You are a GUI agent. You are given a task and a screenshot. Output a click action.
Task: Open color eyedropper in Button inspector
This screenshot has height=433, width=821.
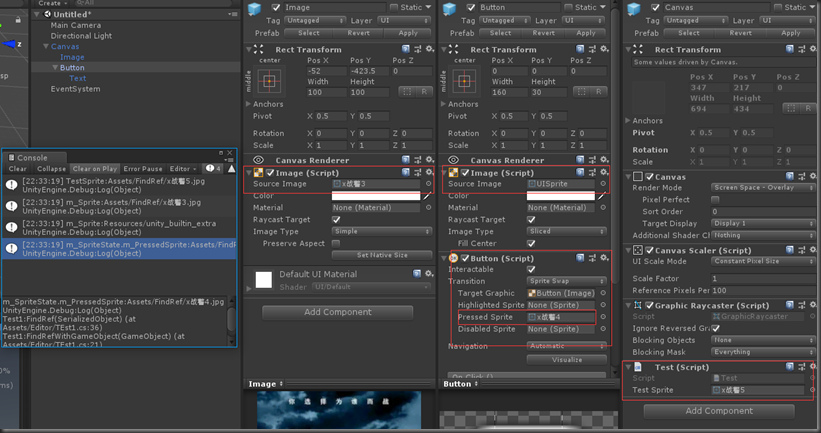[x=601, y=196]
